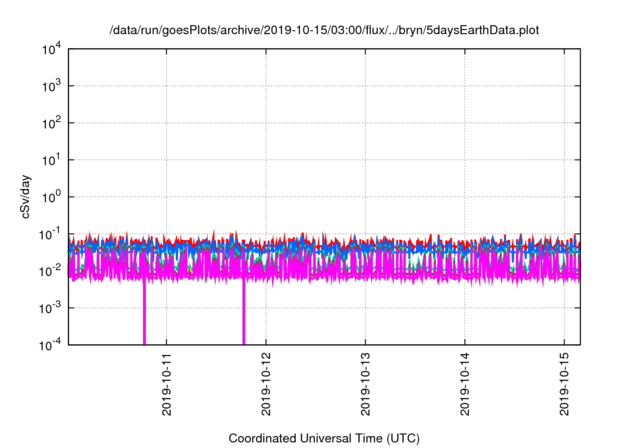Viewport: 640px width, 448px height.
Task: Click the 2019-10-15 date tick label
Action: (564, 384)
